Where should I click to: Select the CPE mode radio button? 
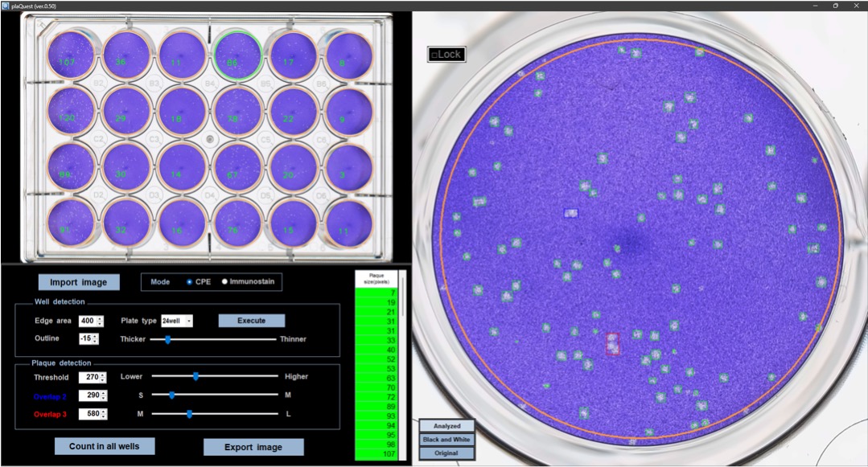pyautogui.click(x=190, y=282)
